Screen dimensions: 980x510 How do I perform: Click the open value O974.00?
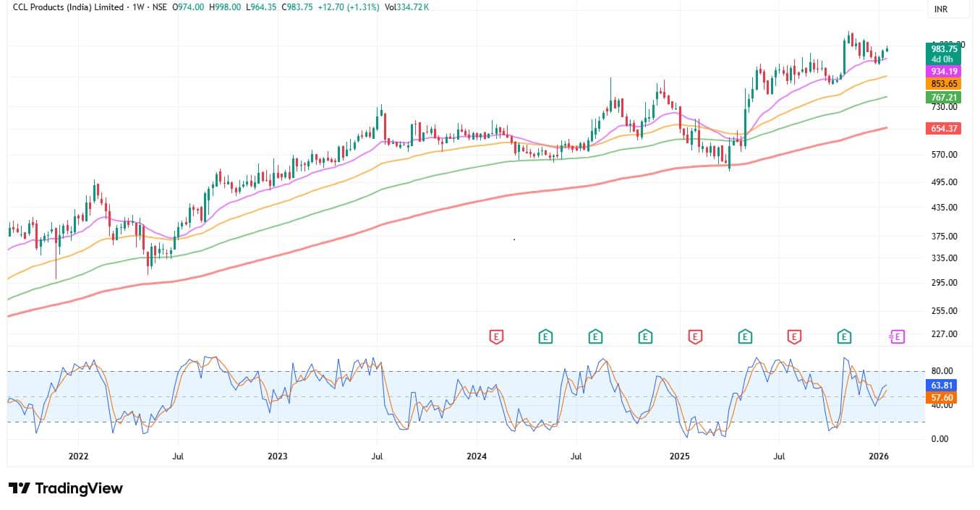[x=189, y=7]
